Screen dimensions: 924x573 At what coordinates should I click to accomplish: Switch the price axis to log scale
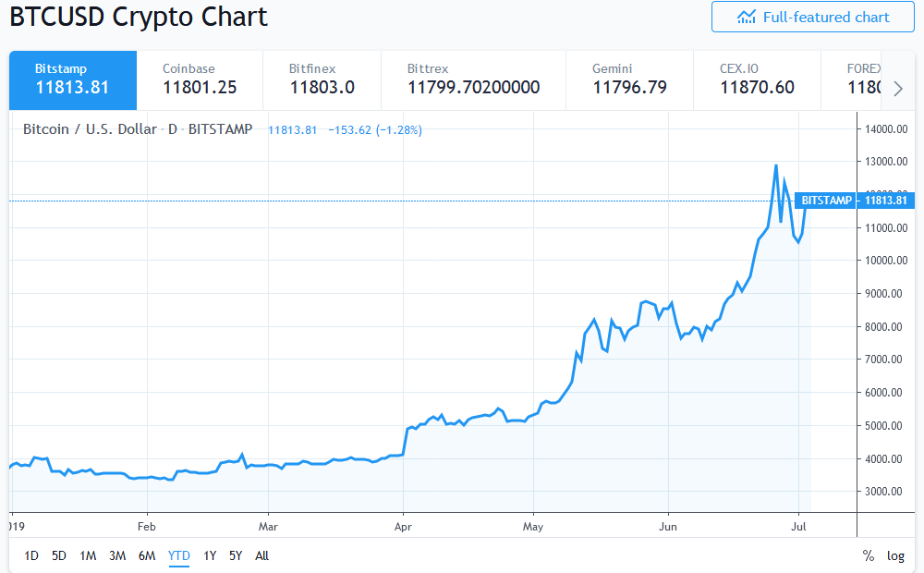(x=894, y=555)
